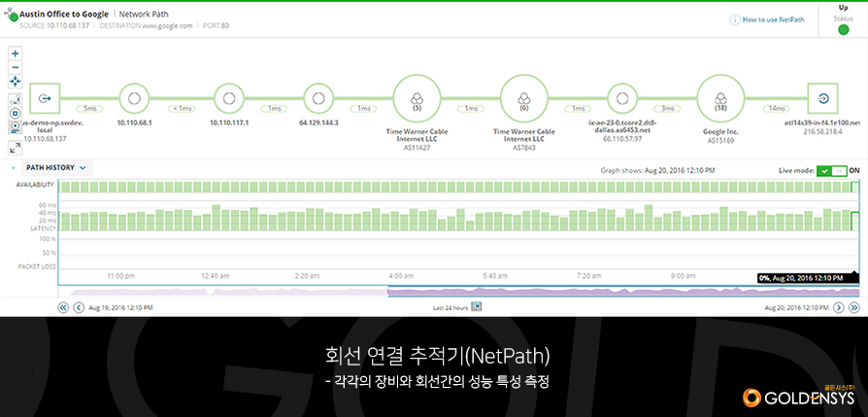Click the green Up status indicator

click(x=843, y=29)
